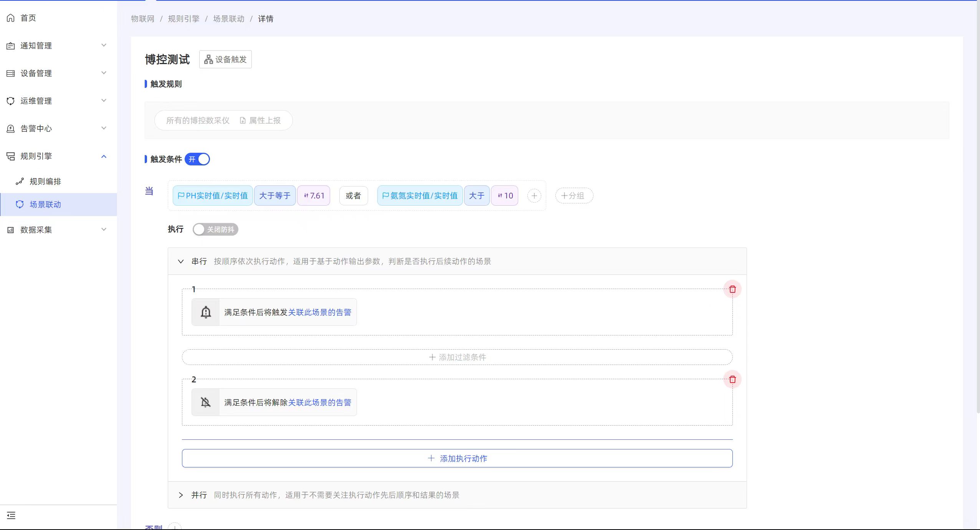
Task: Open the 或者 logic selector
Action: click(353, 196)
